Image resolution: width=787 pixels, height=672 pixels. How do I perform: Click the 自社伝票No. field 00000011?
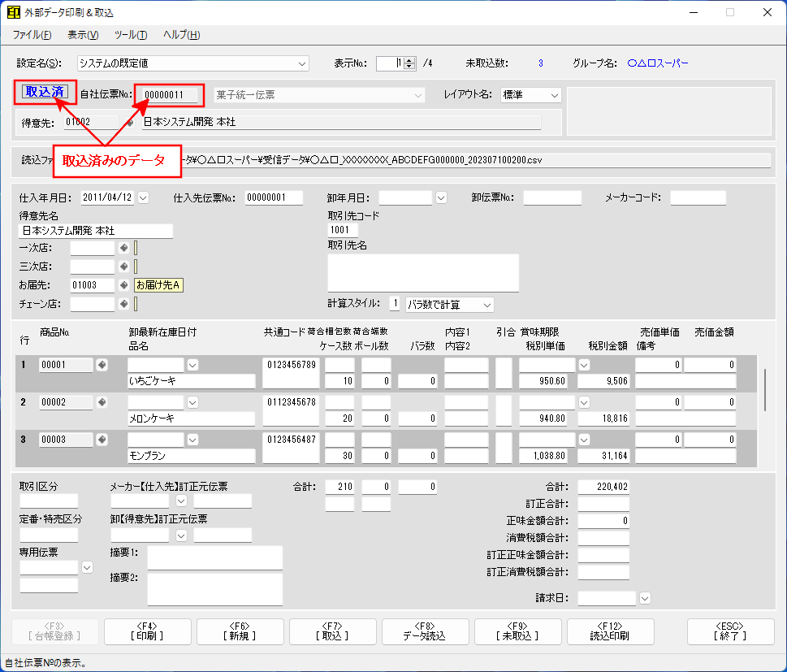[170, 95]
